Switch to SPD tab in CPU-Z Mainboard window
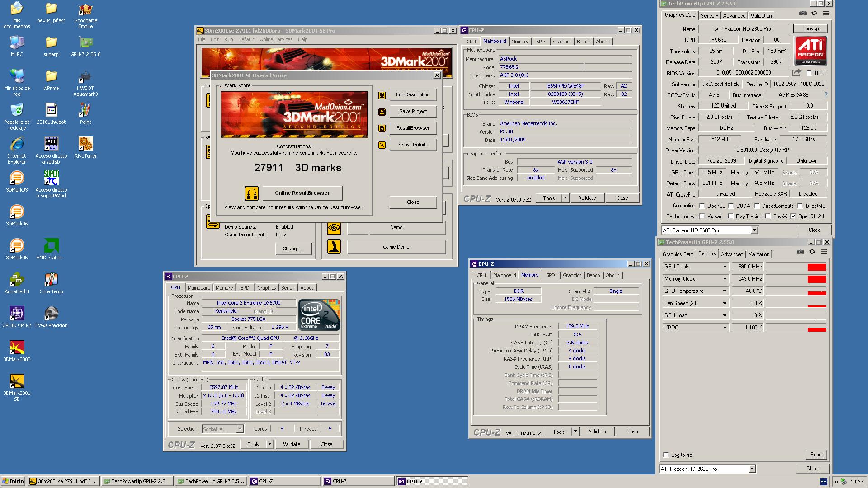868x488 pixels. (541, 42)
